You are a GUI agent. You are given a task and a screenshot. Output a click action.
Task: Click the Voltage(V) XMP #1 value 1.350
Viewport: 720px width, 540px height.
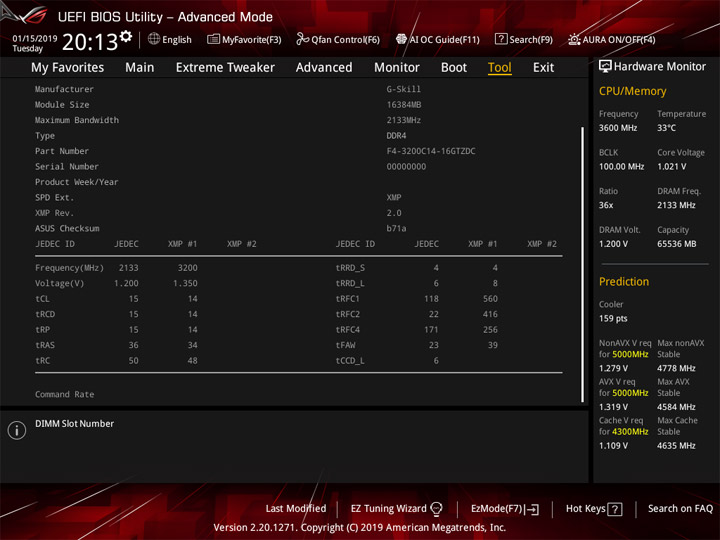pyautogui.click(x=185, y=283)
